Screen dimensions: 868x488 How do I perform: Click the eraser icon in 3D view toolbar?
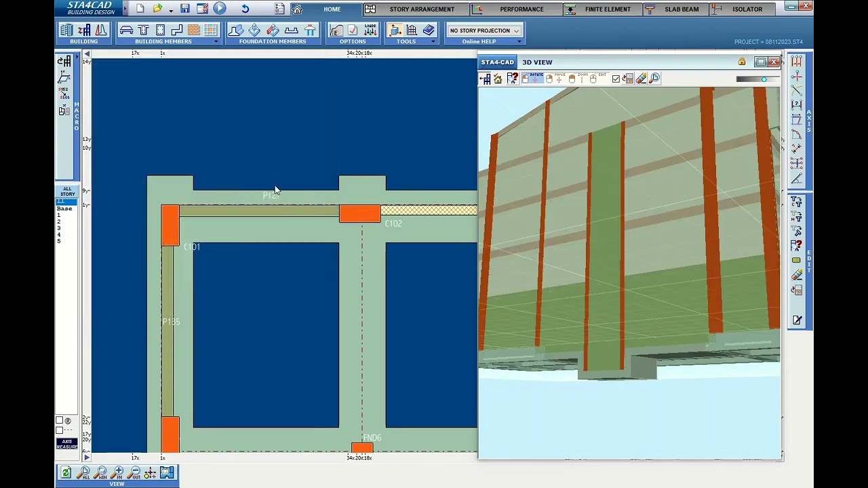641,79
